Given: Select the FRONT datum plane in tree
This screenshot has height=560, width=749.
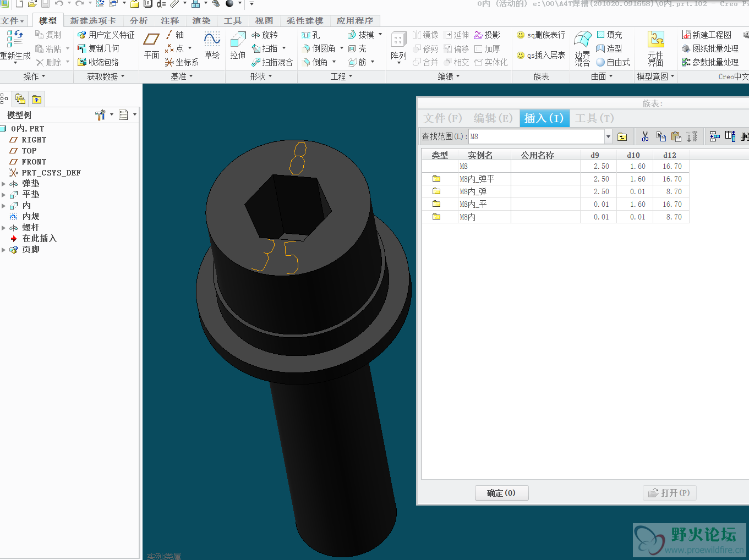Looking at the screenshot, I should point(34,162).
